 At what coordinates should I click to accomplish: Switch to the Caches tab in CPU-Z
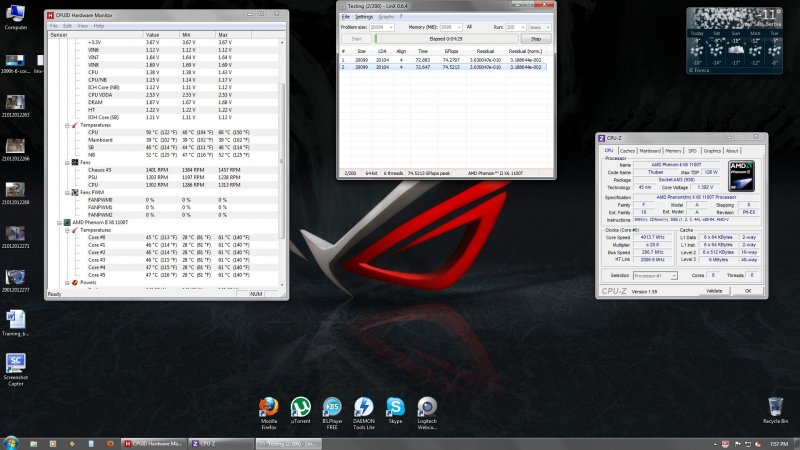point(627,151)
